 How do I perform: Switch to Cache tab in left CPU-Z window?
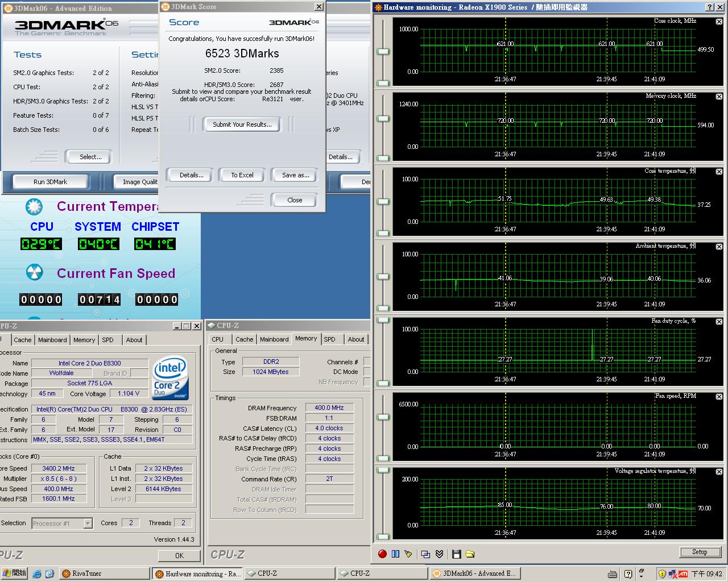tap(23, 340)
